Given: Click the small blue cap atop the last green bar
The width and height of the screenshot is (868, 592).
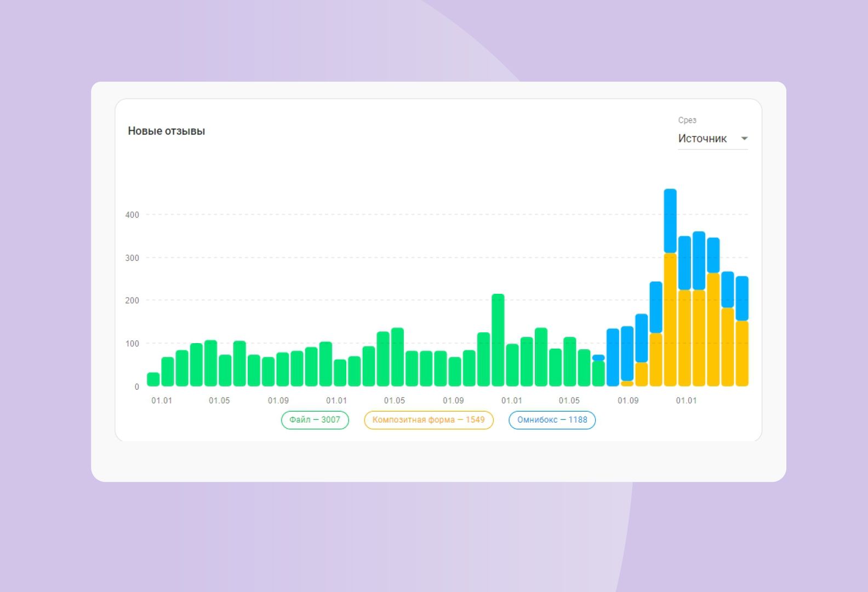Looking at the screenshot, I should [x=598, y=357].
